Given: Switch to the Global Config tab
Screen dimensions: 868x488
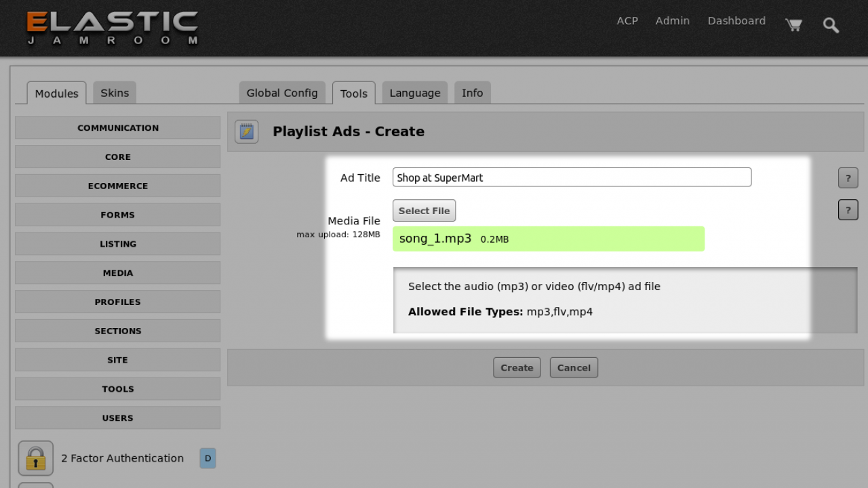Looking at the screenshot, I should coord(282,93).
